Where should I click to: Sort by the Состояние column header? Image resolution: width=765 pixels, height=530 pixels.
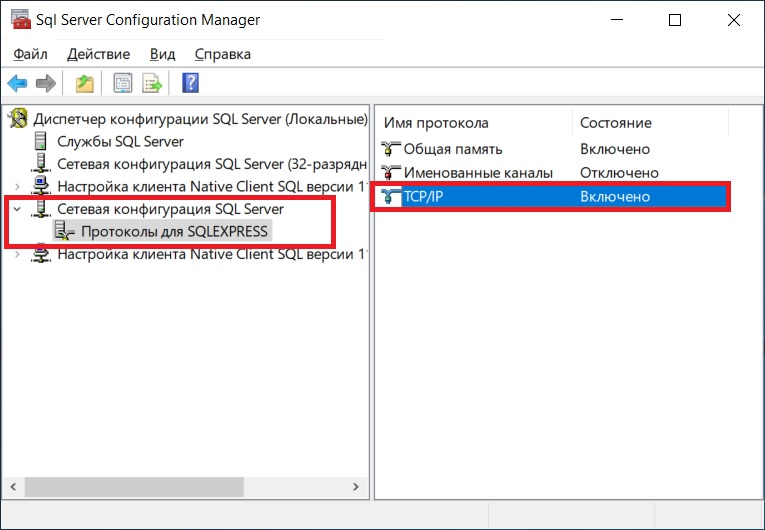(x=650, y=122)
